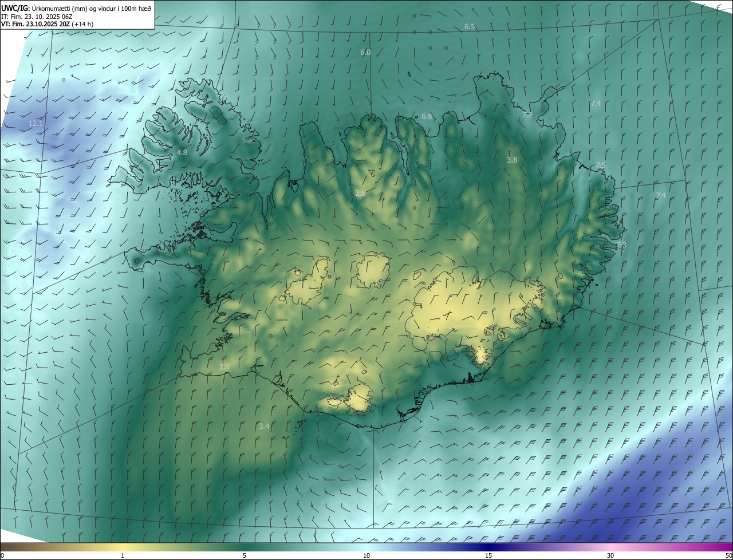733x560 pixels.
Task: Click the 6.8 value label
Action: click(427, 116)
